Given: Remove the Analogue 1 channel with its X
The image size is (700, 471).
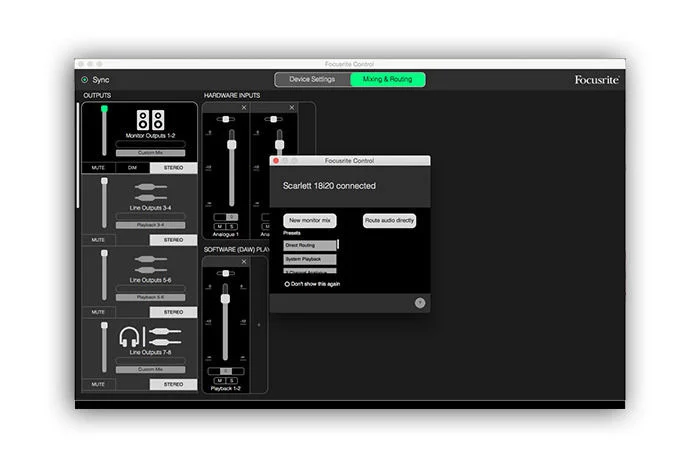Looking at the screenshot, I should (244, 108).
